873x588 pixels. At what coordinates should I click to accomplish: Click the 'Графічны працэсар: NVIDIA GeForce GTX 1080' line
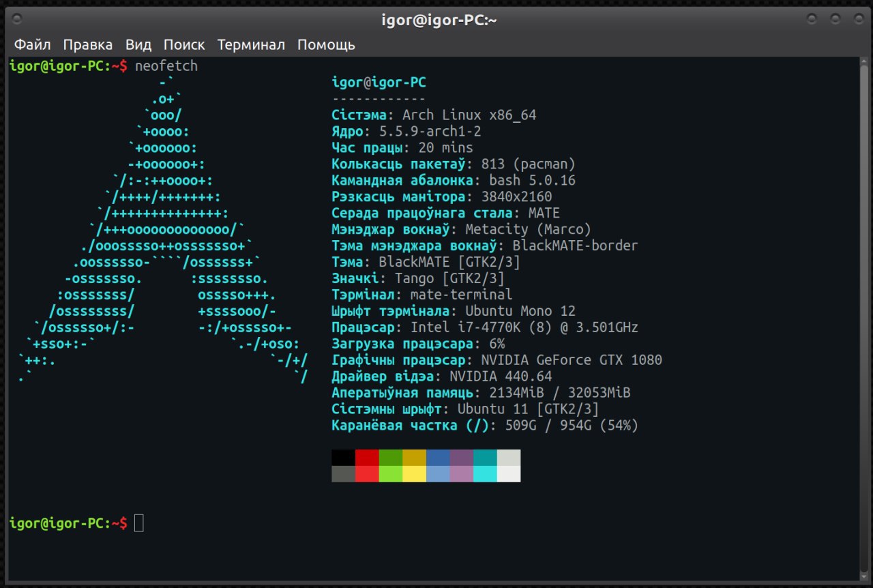pyautogui.click(x=497, y=361)
